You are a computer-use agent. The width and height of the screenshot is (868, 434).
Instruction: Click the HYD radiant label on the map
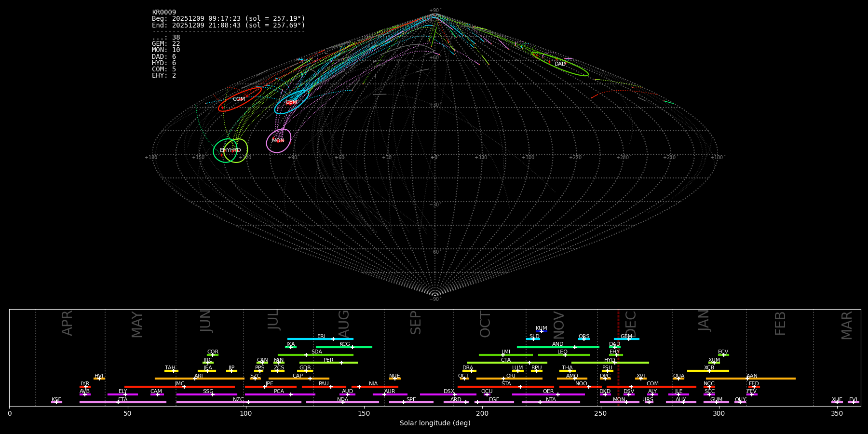click(x=235, y=150)
